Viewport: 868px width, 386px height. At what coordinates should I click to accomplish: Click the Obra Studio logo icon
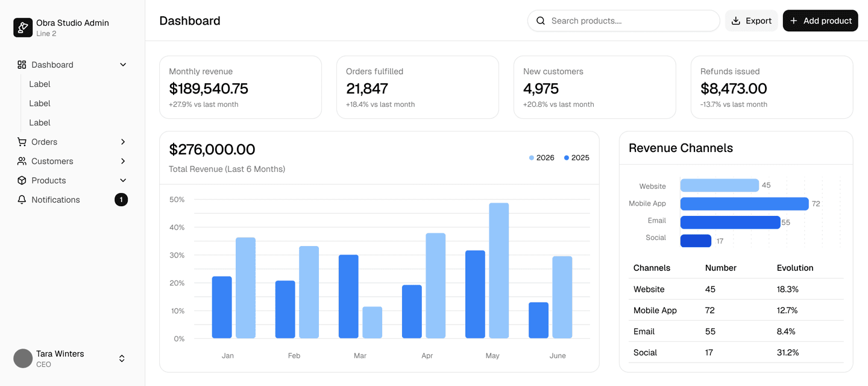tap(23, 28)
